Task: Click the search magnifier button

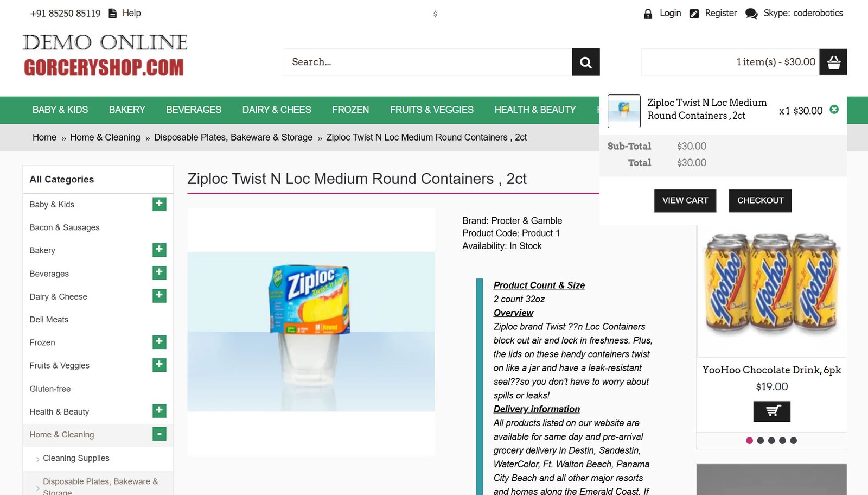Action: tap(585, 62)
